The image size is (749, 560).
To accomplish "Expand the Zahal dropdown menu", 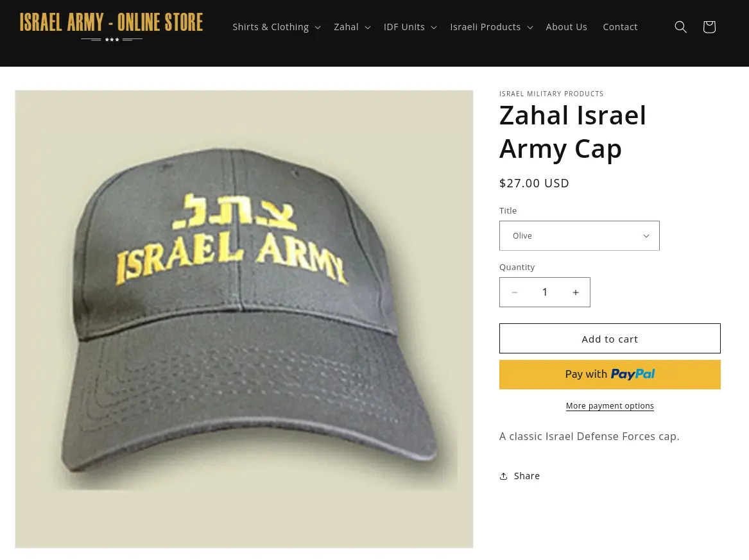I will coord(352,27).
